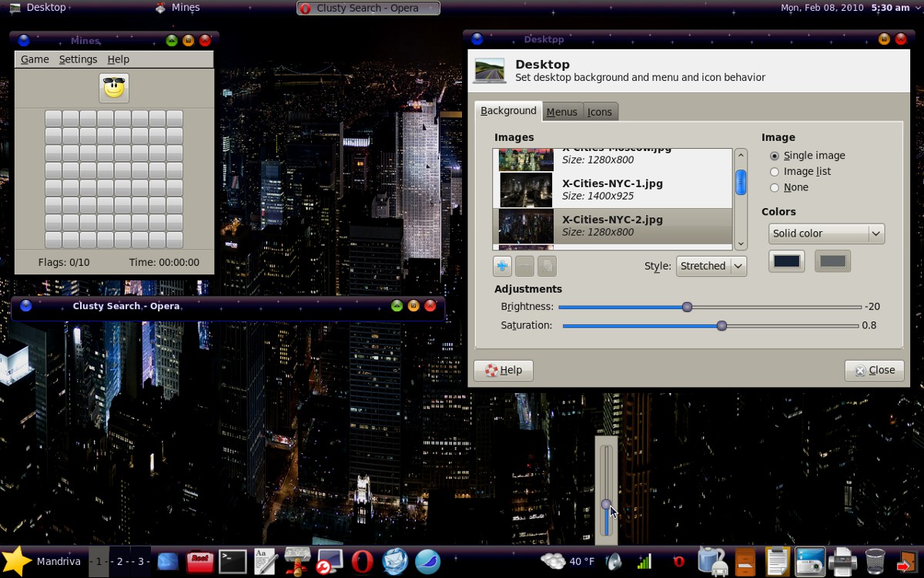Open the red Root toolbox launcher
Screen dimensions: 924x578
pos(199,562)
